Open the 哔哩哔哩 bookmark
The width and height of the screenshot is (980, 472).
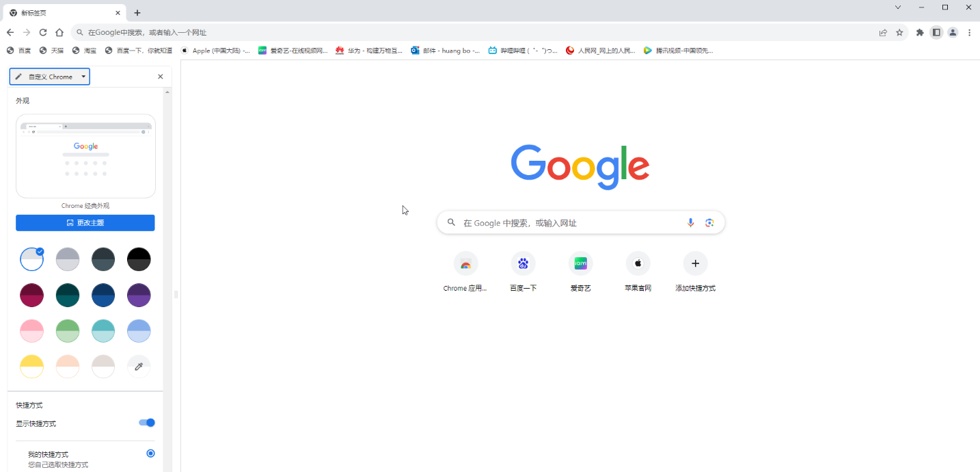pyautogui.click(x=523, y=50)
